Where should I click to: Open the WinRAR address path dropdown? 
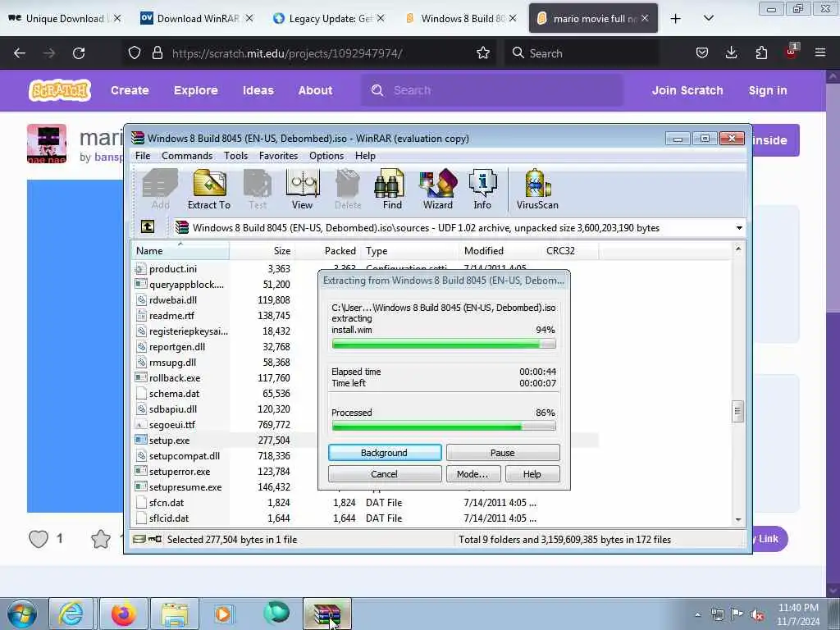739,228
